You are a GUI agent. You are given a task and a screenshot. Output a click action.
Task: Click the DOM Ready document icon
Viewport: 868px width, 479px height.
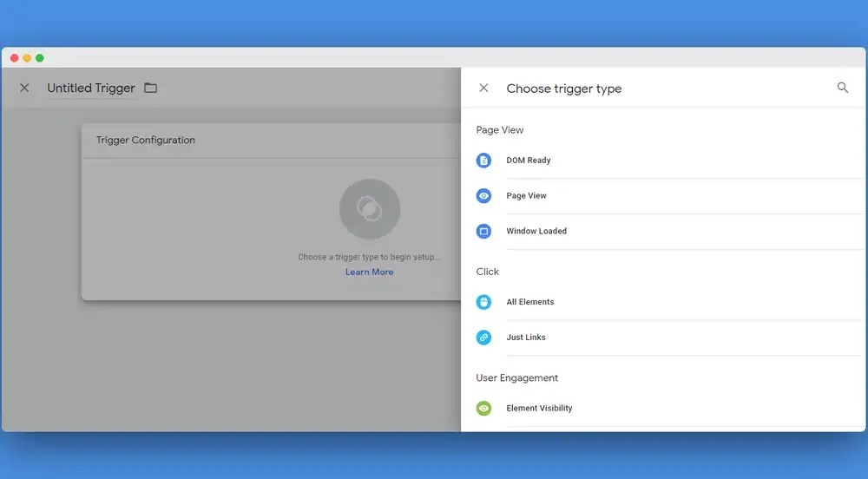(483, 161)
